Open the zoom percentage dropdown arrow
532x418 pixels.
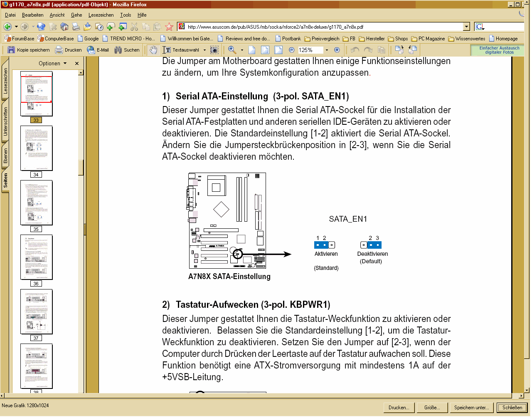coord(327,50)
